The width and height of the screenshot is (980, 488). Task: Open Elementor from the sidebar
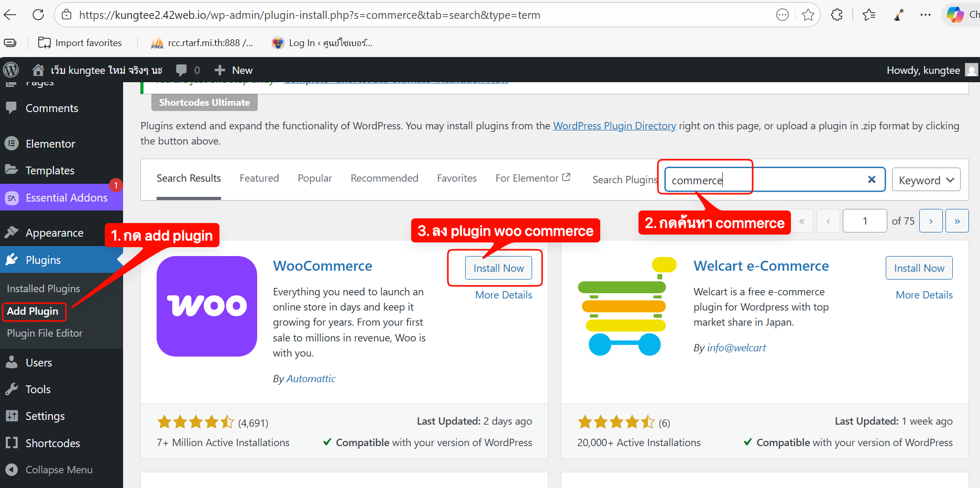50,143
